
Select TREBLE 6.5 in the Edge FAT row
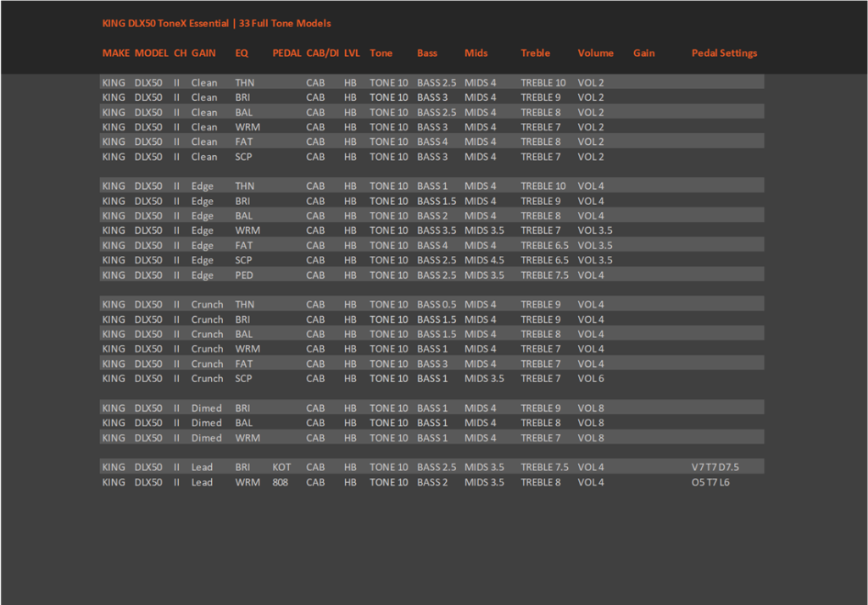click(544, 245)
